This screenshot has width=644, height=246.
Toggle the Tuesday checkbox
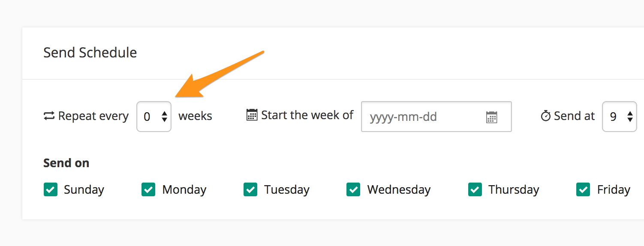coord(250,189)
